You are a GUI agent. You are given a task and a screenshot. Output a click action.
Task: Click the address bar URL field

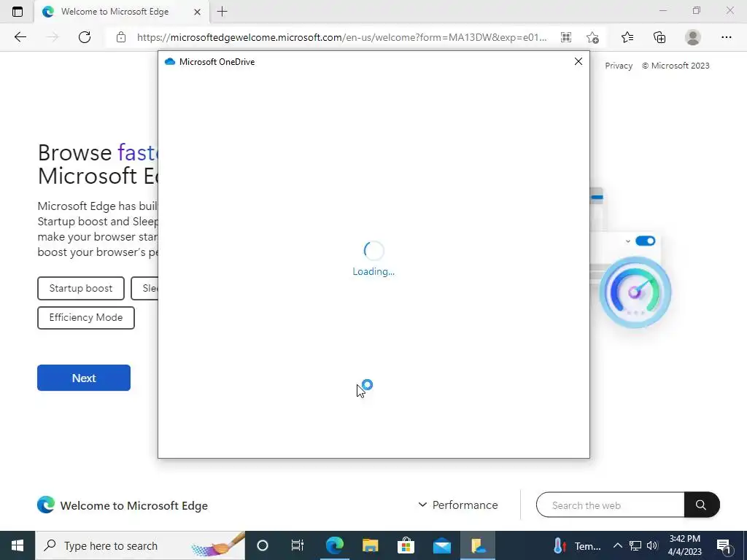point(341,37)
